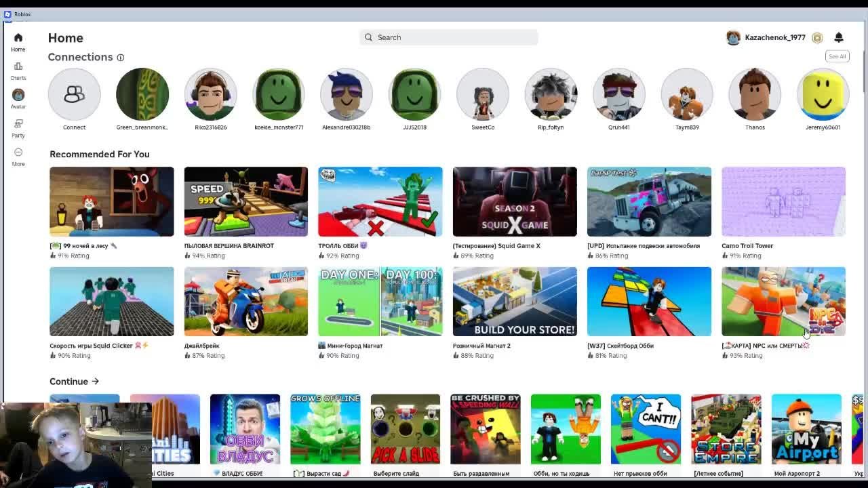
Task: Open the Мини-Город Магнат thumbnail
Action: tap(380, 302)
